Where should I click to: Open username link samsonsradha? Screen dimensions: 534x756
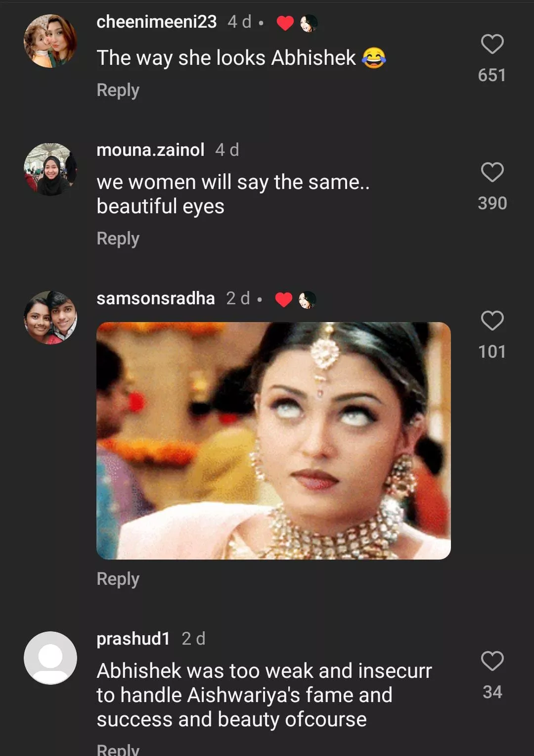click(155, 298)
